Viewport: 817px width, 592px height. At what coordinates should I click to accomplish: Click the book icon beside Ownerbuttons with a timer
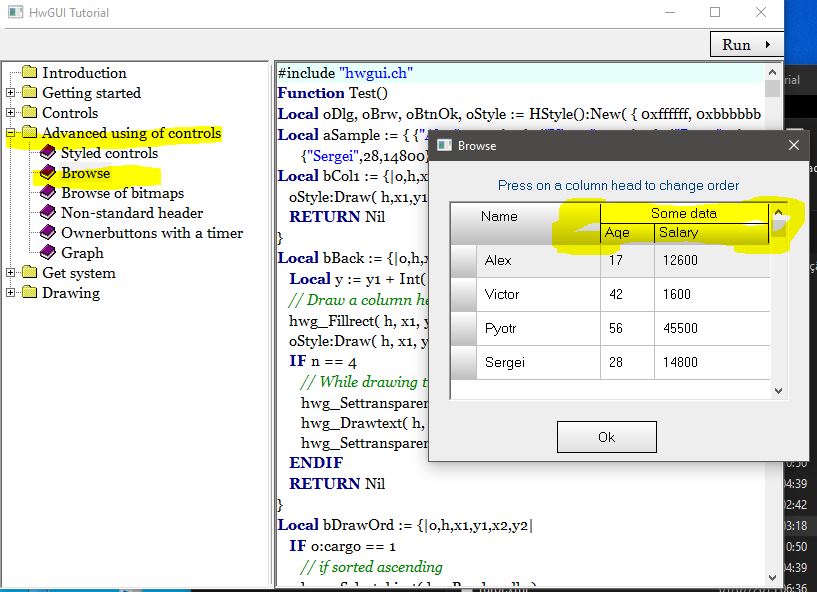click(47, 233)
